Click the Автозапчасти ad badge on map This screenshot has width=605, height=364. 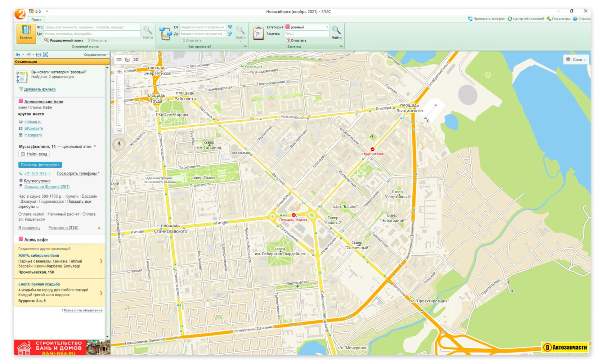(x=566, y=347)
